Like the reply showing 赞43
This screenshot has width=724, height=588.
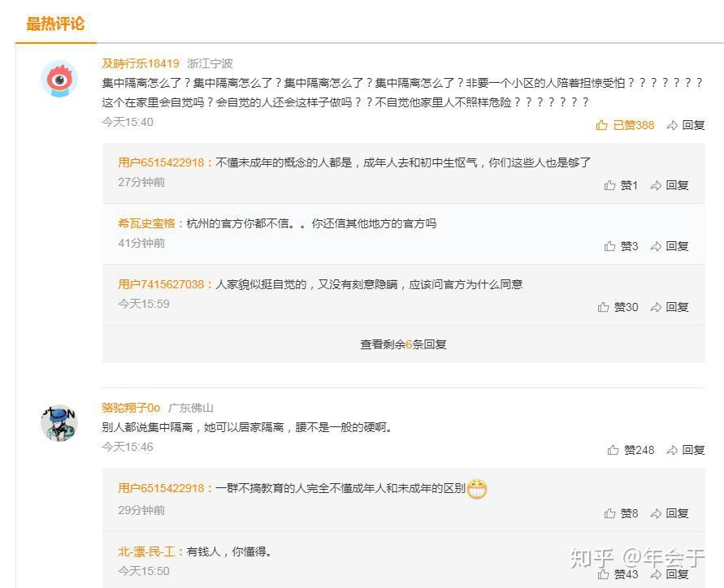pos(618,574)
